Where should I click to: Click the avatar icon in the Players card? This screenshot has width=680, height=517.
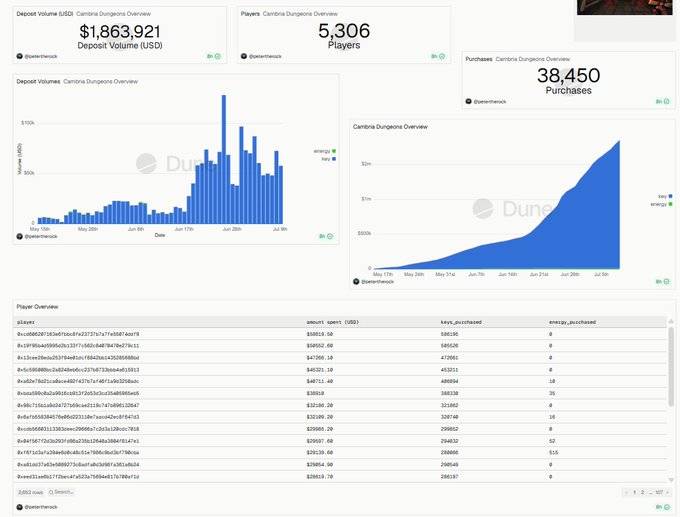click(x=244, y=56)
